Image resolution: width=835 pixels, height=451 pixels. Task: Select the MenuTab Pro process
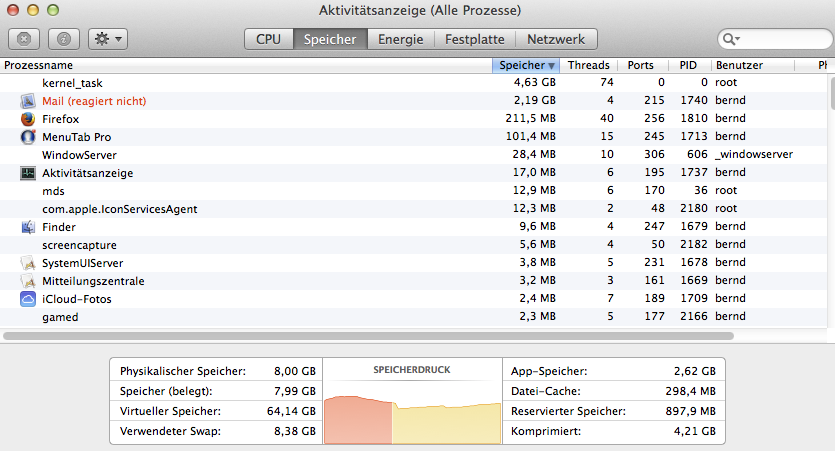coord(77,137)
